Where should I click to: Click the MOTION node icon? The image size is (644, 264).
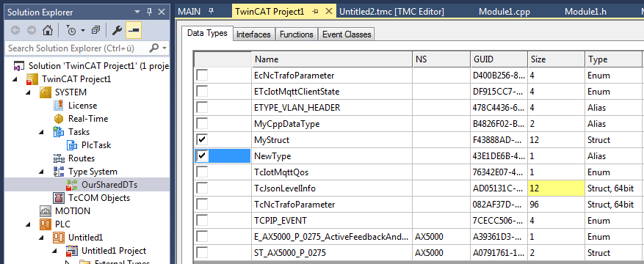coord(46,210)
